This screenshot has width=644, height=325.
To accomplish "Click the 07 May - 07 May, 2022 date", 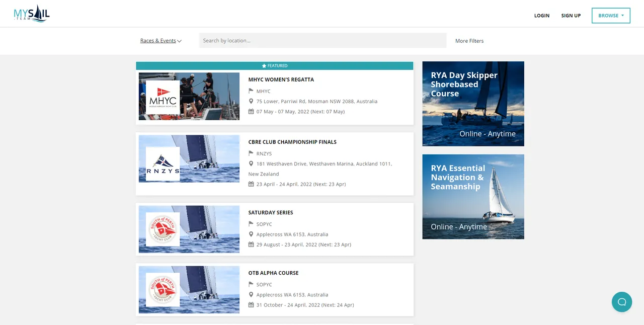I will 301,111.
